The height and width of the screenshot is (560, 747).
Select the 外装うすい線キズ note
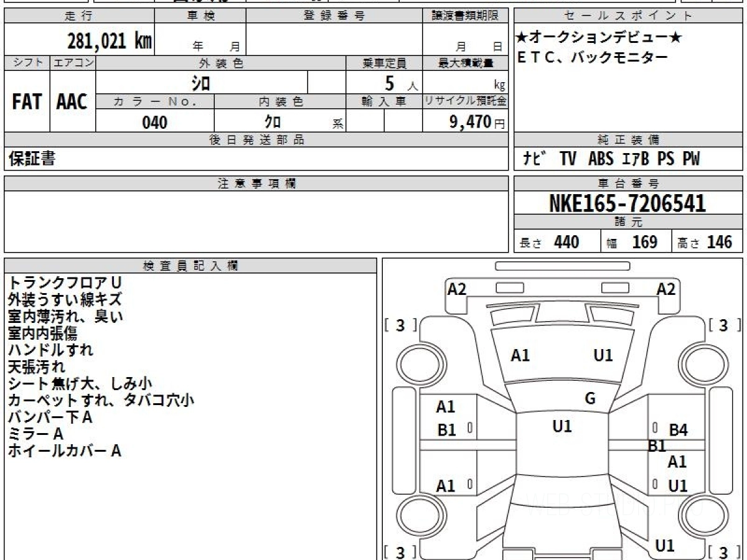(65, 299)
